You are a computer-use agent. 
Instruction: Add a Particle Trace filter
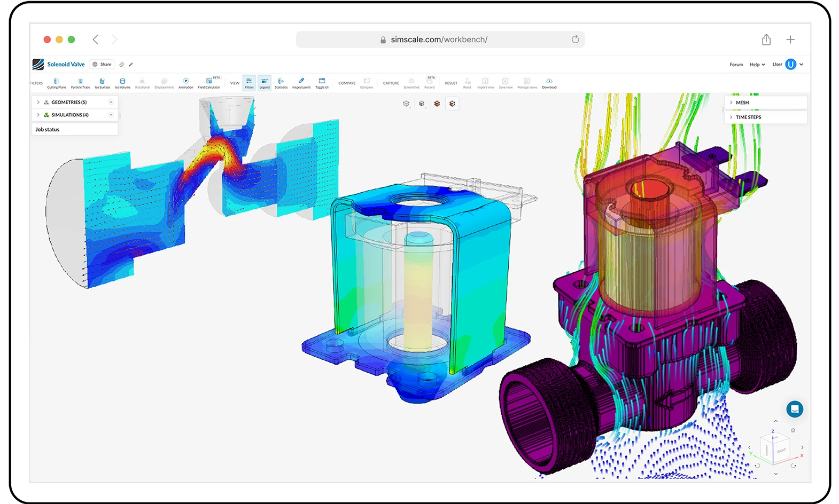(x=80, y=83)
